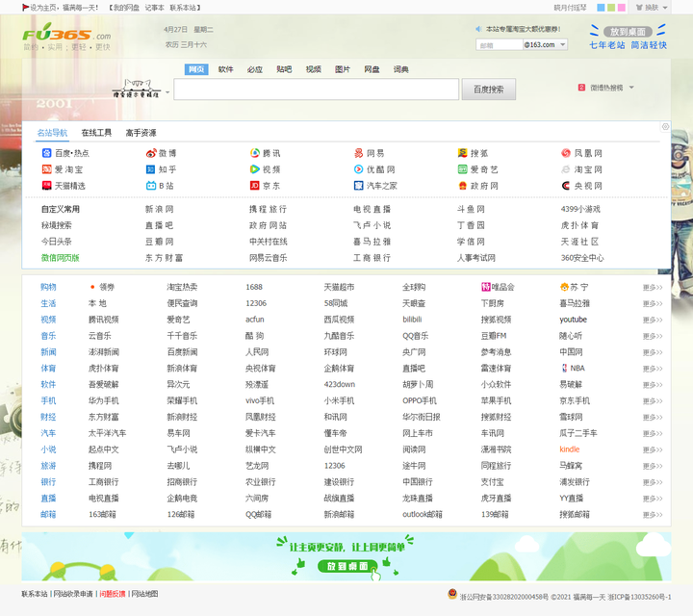Viewport: 693px width, 616px height.
Task: Click the 爱淘宝 orange icon
Action: [46, 169]
